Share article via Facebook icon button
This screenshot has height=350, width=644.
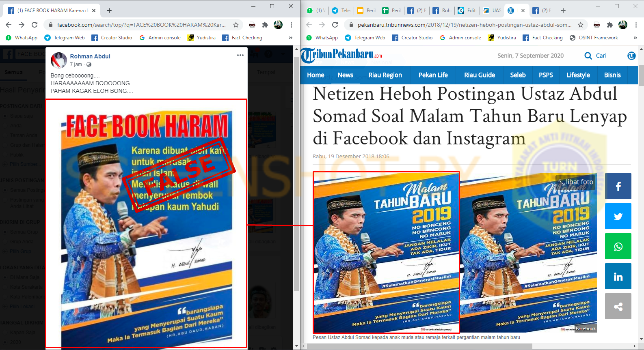[618, 186]
